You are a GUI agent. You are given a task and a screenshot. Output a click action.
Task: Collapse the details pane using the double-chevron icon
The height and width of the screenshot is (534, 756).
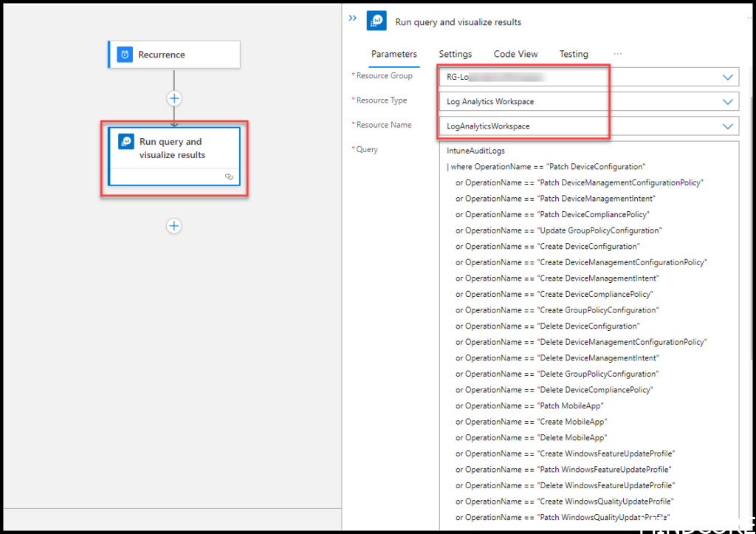click(x=353, y=18)
